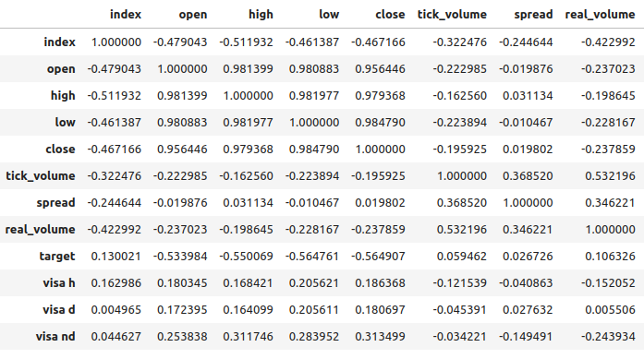Click the 'real_volume' row label

pyautogui.click(x=40, y=230)
